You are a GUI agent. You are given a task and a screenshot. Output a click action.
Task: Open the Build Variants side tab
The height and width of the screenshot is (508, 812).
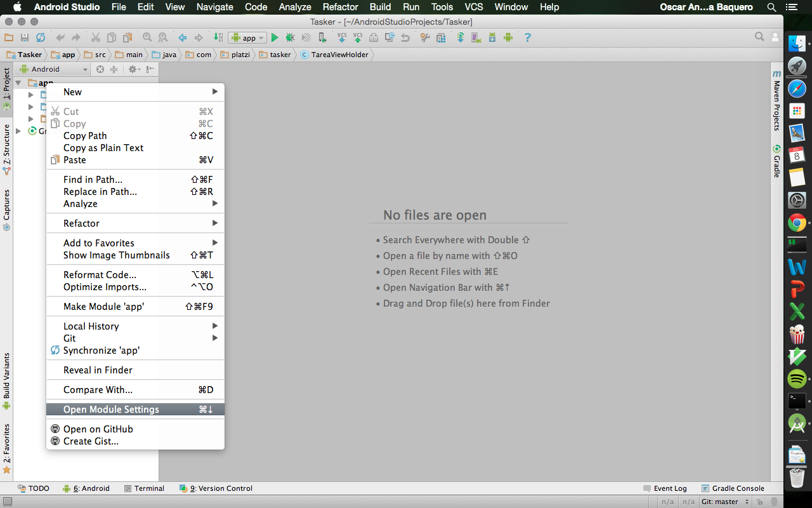point(6,381)
